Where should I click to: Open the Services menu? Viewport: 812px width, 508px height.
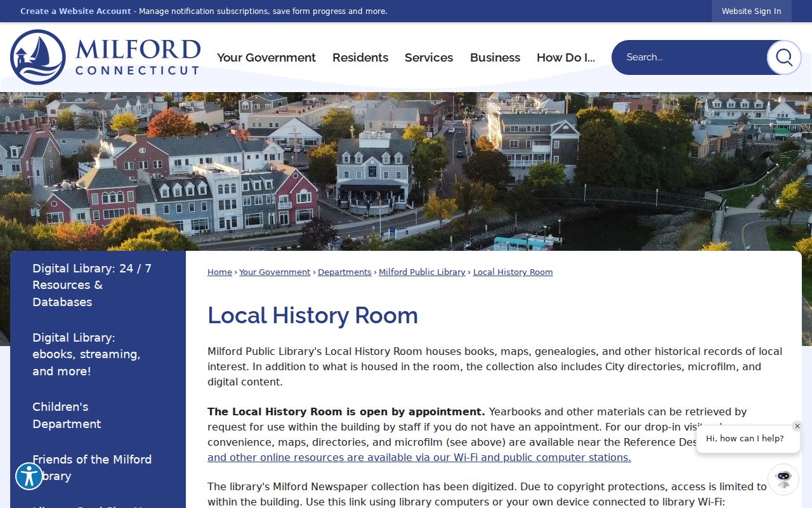point(429,57)
